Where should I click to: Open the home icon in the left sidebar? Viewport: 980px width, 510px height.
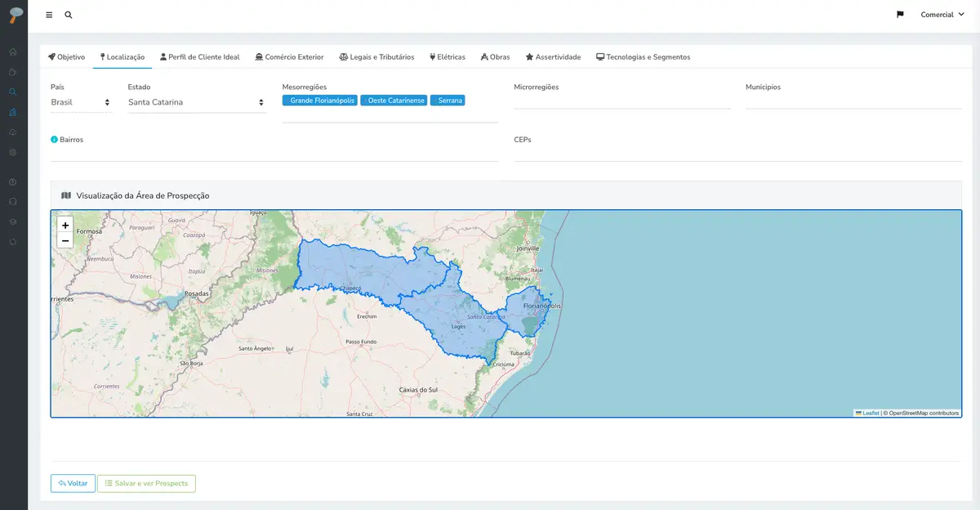coord(13,51)
